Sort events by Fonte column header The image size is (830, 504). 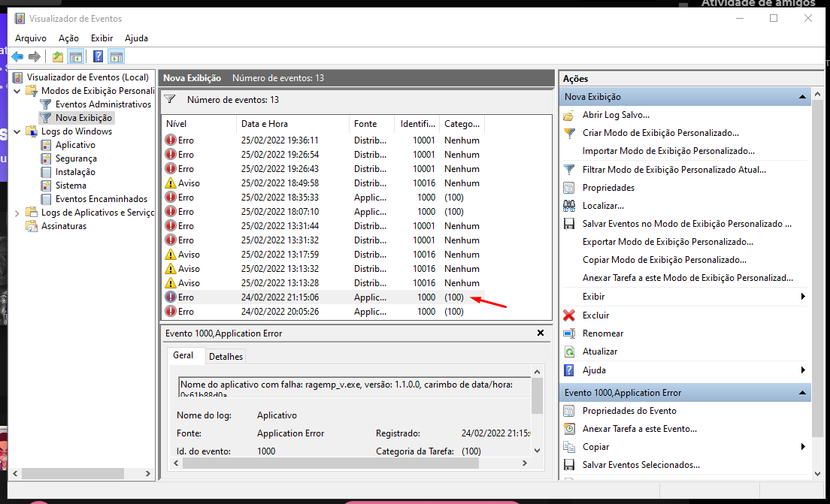[371, 124]
